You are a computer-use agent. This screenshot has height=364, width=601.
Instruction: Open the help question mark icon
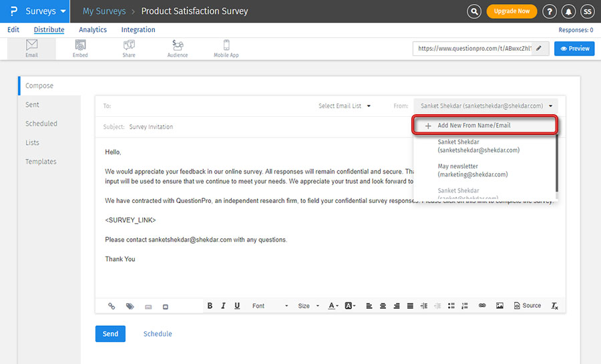550,11
